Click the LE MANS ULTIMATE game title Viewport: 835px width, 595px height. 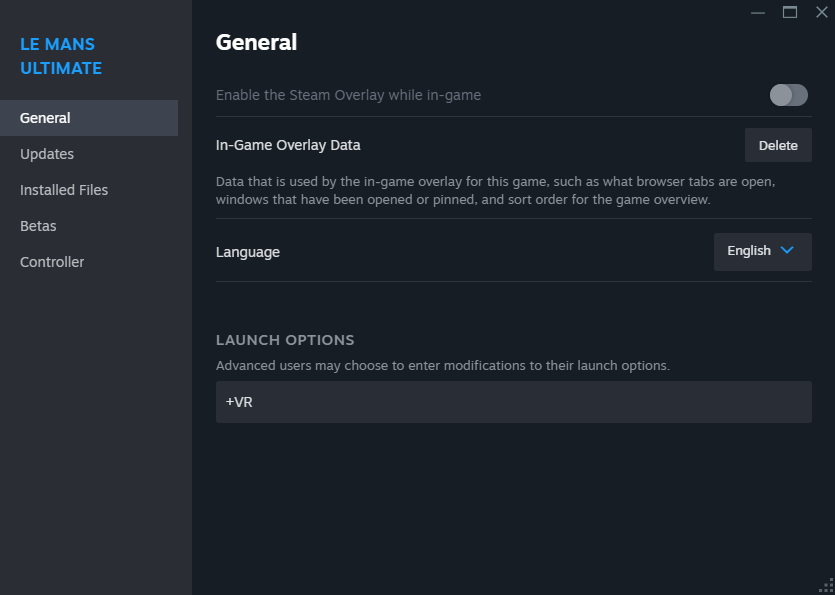point(61,56)
